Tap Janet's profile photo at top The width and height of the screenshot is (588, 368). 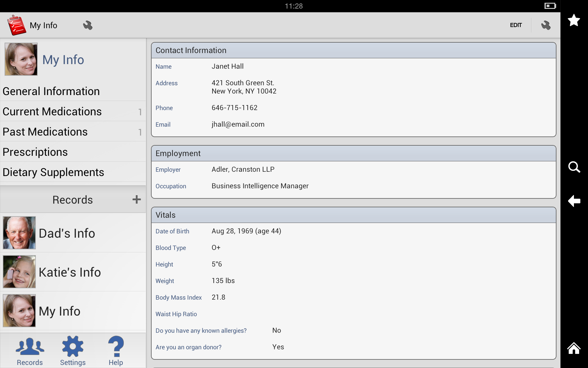click(x=21, y=59)
